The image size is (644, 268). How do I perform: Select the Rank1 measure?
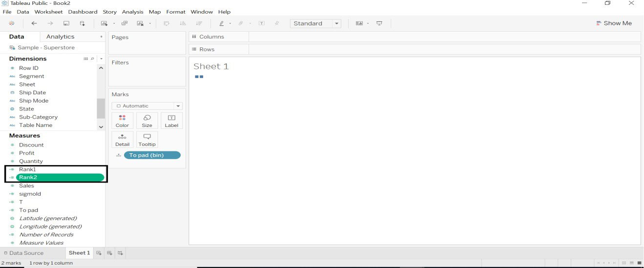click(x=27, y=169)
